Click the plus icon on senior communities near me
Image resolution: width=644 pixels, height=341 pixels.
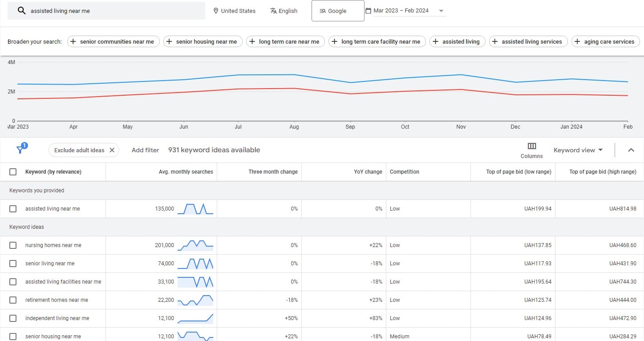[73, 41]
